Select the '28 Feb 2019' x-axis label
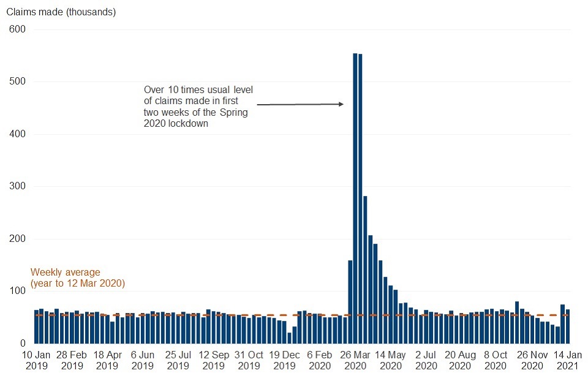The image size is (588, 392). pyautogui.click(x=72, y=360)
